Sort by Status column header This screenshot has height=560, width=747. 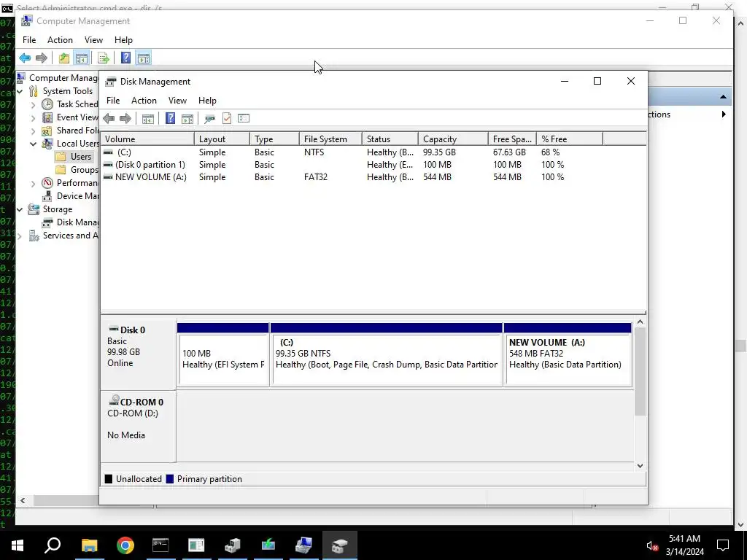point(390,139)
